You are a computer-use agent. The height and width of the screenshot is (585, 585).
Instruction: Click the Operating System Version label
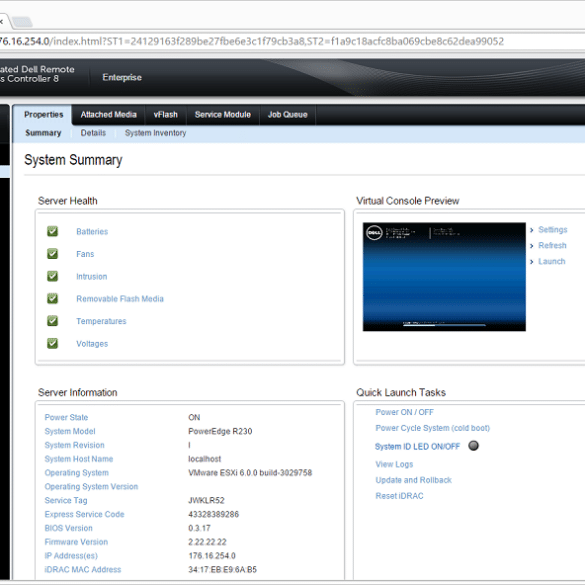(91, 487)
